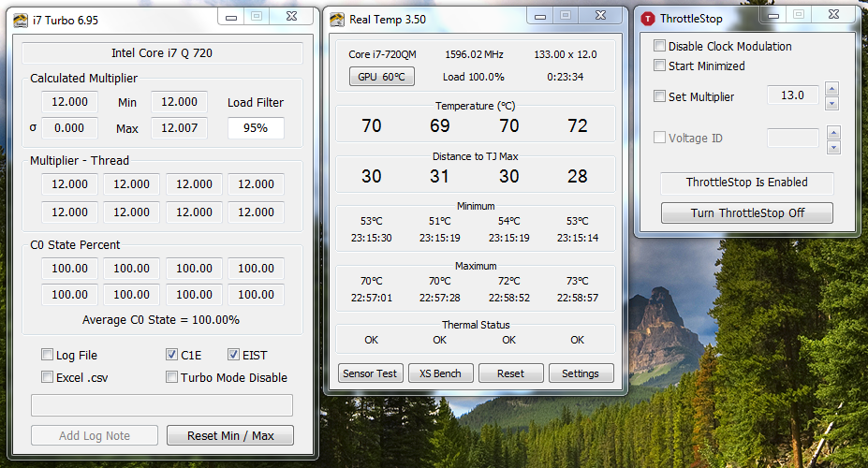
Task: Click the core temperature reading 69
Action: tap(440, 125)
